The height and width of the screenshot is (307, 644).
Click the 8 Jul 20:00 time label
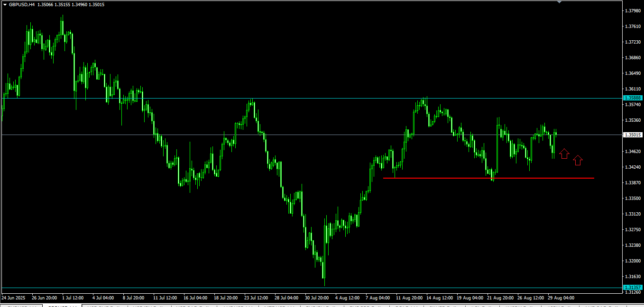pos(134,298)
